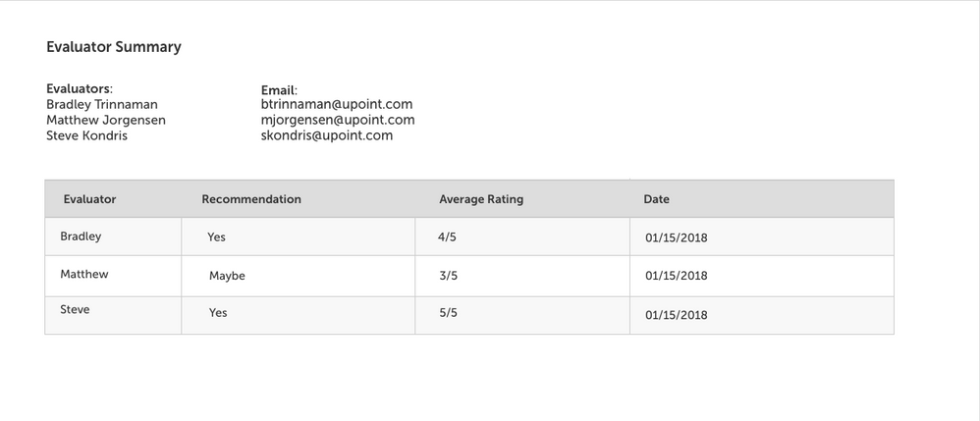Viewport: 980px width, 421px height.
Task: Click Steve Kondris in evaluators list
Action: pos(86,135)
